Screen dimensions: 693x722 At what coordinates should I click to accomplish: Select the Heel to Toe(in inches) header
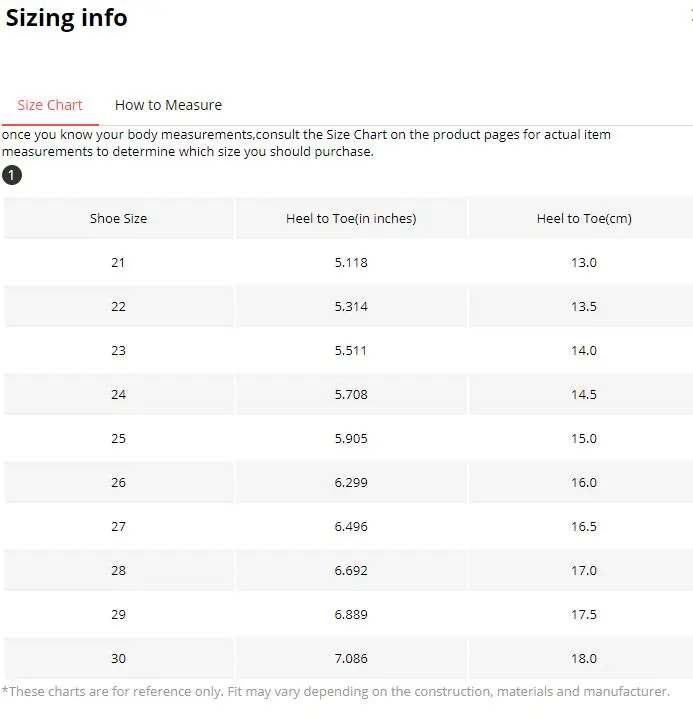351,219
